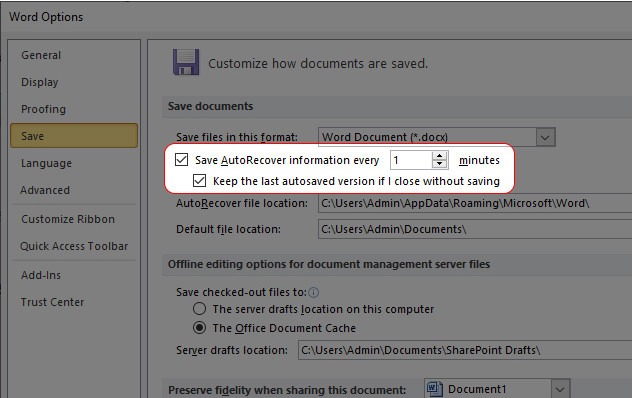633x398 pixels.
Task: Go to Customize Ribbon settings
Action: coord(68,219)
